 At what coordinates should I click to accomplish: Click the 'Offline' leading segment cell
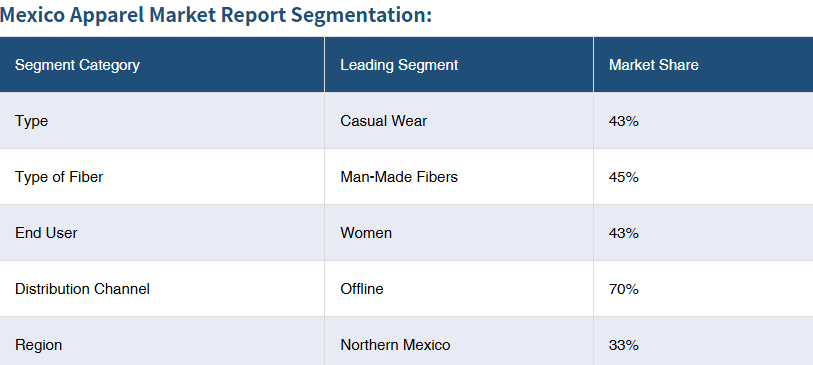[x=459, y=289]
